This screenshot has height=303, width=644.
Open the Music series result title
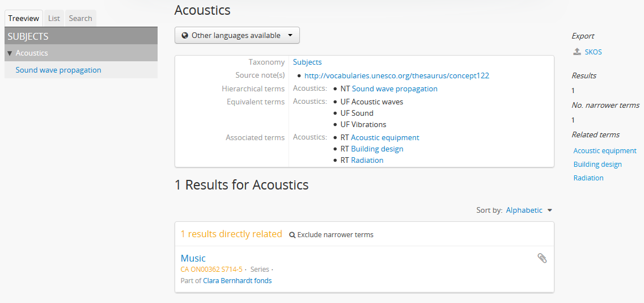193,258
